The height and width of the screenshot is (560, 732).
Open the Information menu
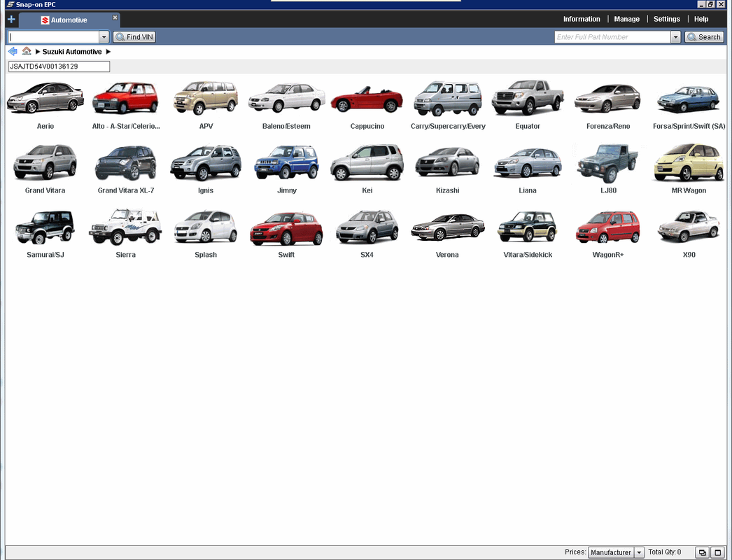(582, 19)
